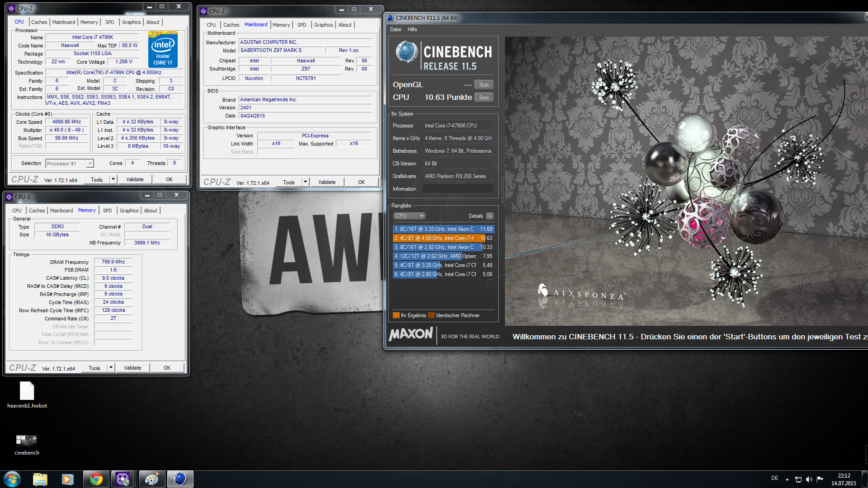Open Tools dropdown arrow in Memory window
The width and height of the screenshot is (868, 488).
click(x=111, y=368)
